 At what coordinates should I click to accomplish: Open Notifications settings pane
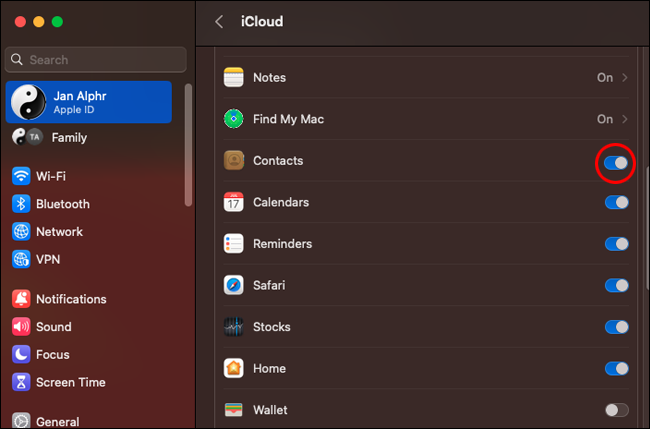coord(89,299)
